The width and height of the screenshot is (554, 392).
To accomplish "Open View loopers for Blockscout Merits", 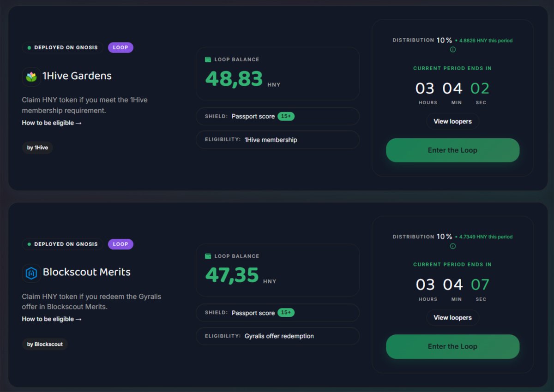I will (452, 318).
